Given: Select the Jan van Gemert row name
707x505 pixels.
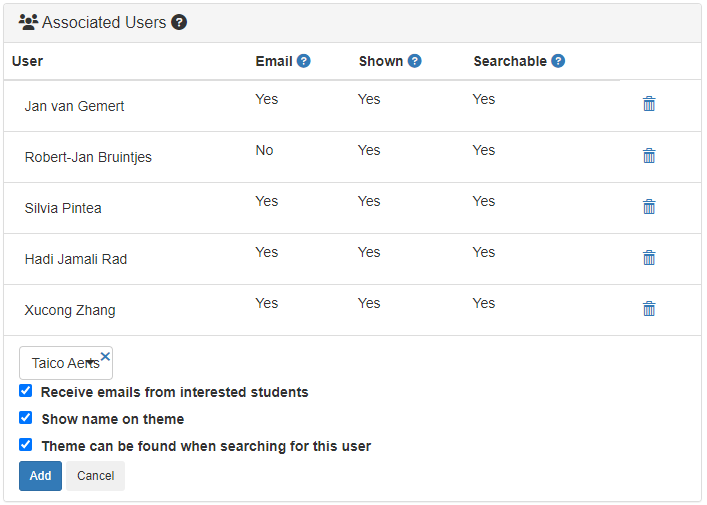Looking at the screenshot, I should pyautogui.click(x=74, y=106).
